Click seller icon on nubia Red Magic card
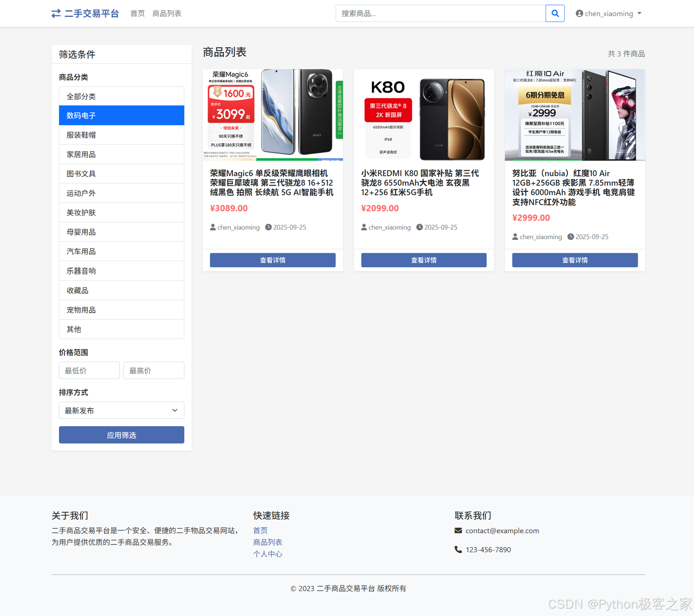Image resolution: width=694 pixels, height=616 pixels. (515, 237)
